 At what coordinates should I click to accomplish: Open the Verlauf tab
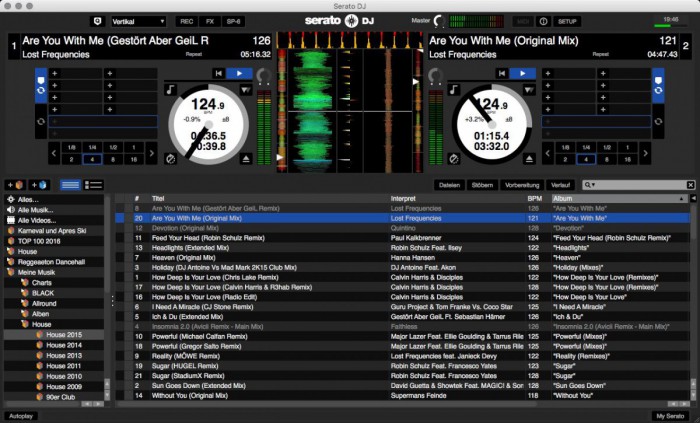[560, 185]
